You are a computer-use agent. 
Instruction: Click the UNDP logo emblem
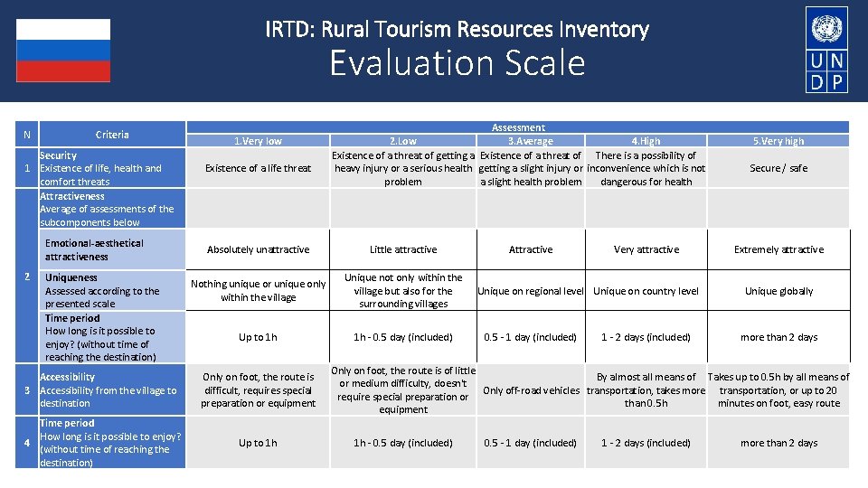(826, 50)
